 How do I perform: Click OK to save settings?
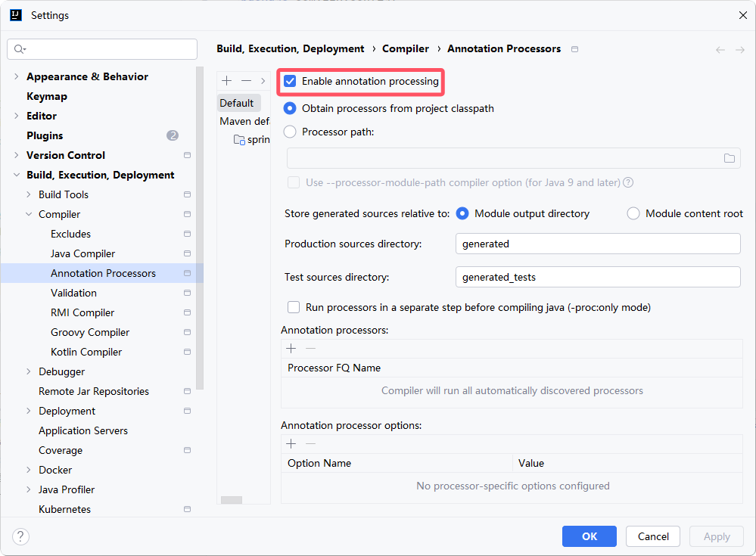(x=590, y=536)
